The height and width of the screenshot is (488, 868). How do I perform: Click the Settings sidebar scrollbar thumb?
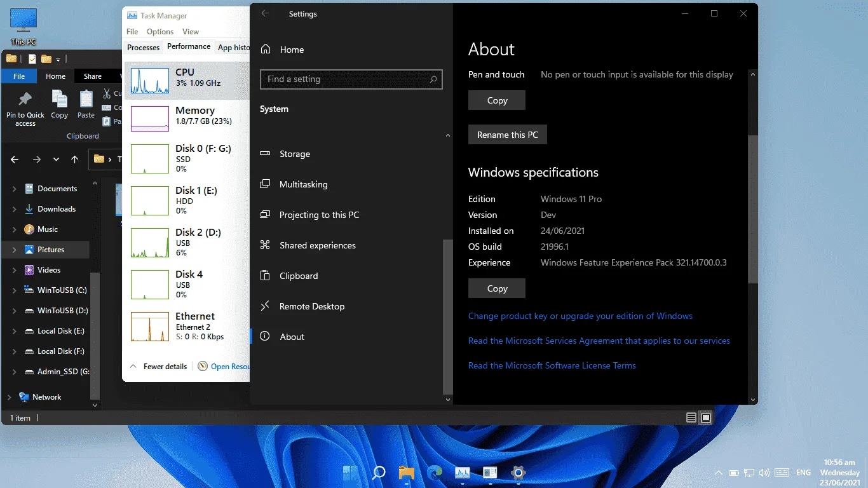click(448, 316)
